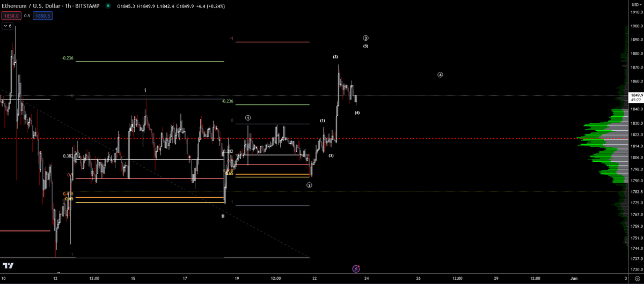This screenshot has width=644, height=284.
Task: Select the wave ii label
Action: (x=223, y=215)
